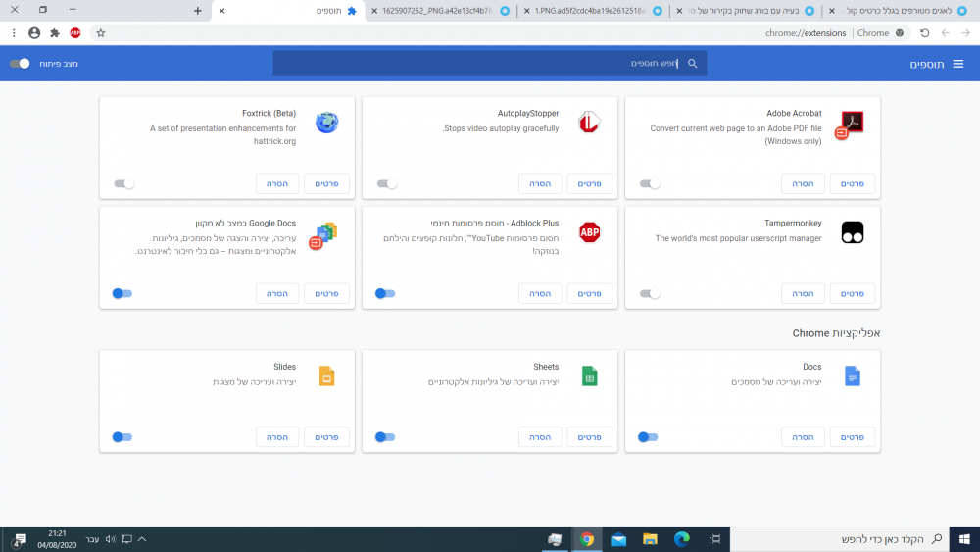The width and height of the screenshot is (980, 552).
Task: Open details for the Slides app
Action: pos(326,437)
